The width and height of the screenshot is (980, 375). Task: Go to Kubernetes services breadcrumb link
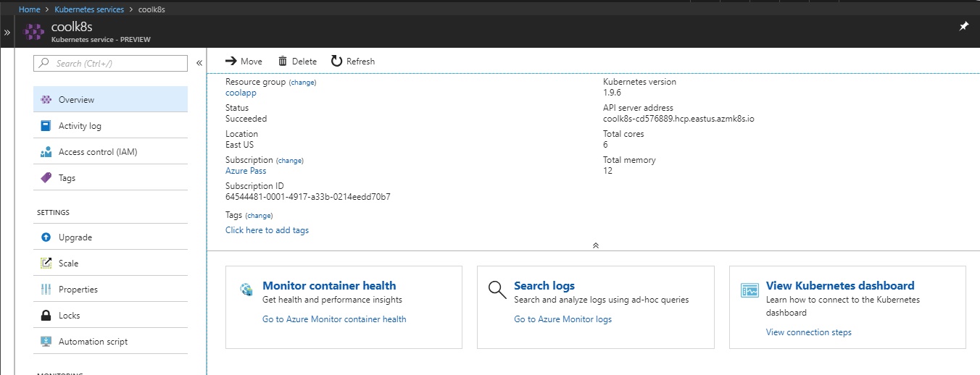[x=89, y=9]
